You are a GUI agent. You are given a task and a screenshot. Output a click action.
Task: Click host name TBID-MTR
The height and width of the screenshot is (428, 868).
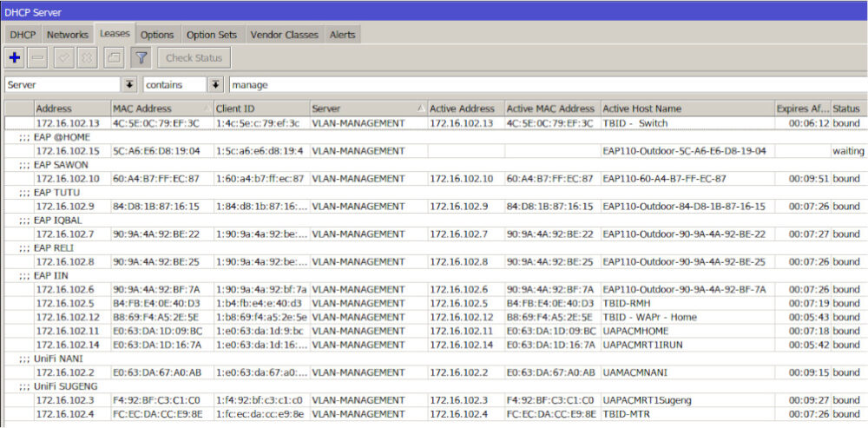coord(626,414)
